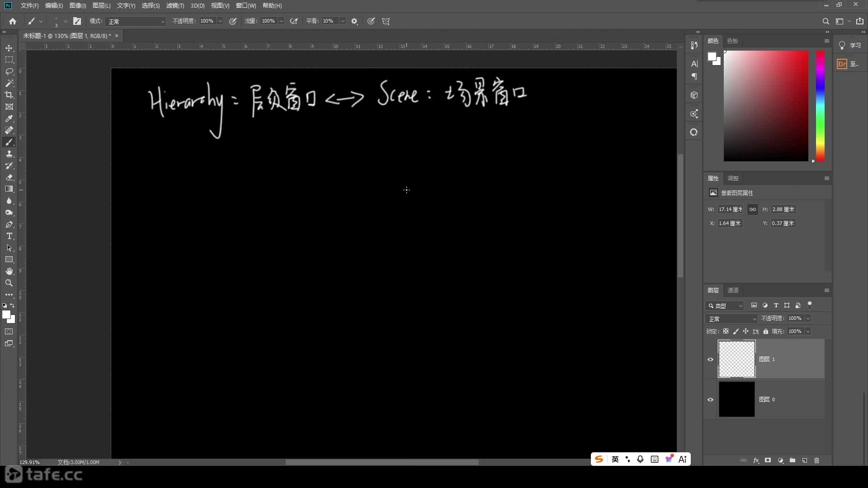Click the Home button in options bar
This screenshot has height=488, width=868.
pos(13,21)
